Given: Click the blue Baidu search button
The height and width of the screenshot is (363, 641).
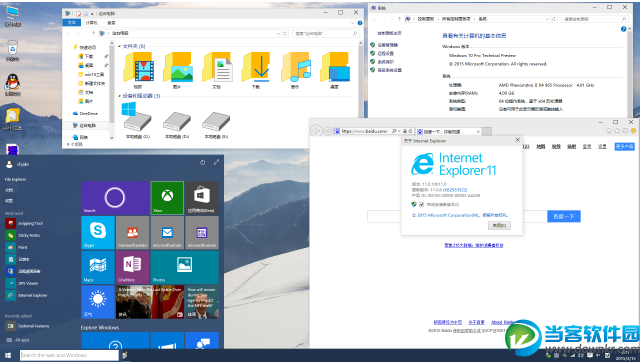Looking at the screenshot, I should tap(564, 217).
